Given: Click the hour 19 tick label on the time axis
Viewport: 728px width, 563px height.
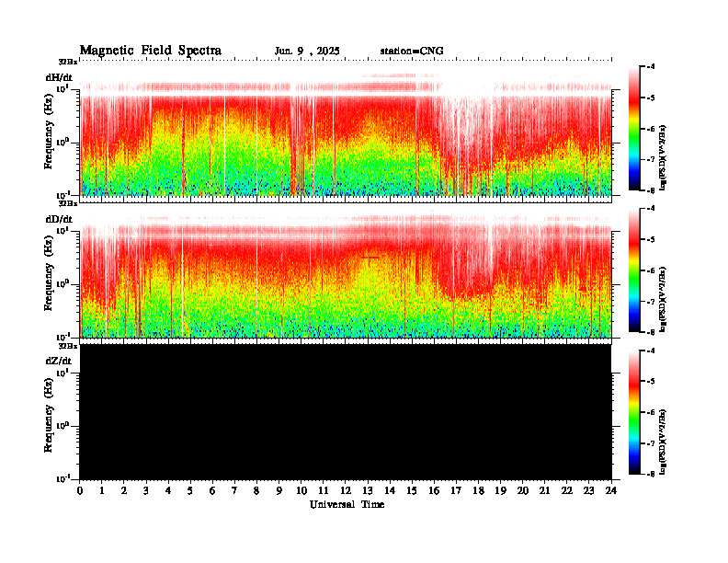Looking at the screenshot, I should pos(500,491).
